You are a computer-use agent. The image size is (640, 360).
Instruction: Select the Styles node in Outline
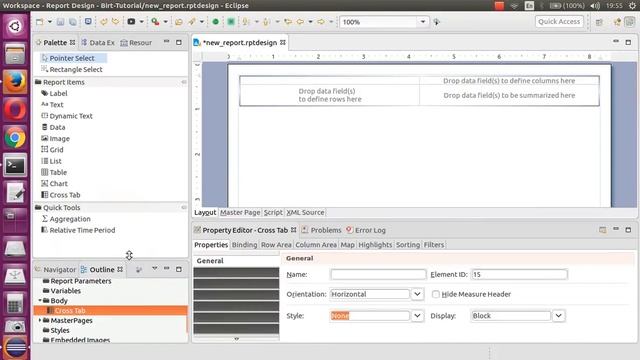point(56,330)
